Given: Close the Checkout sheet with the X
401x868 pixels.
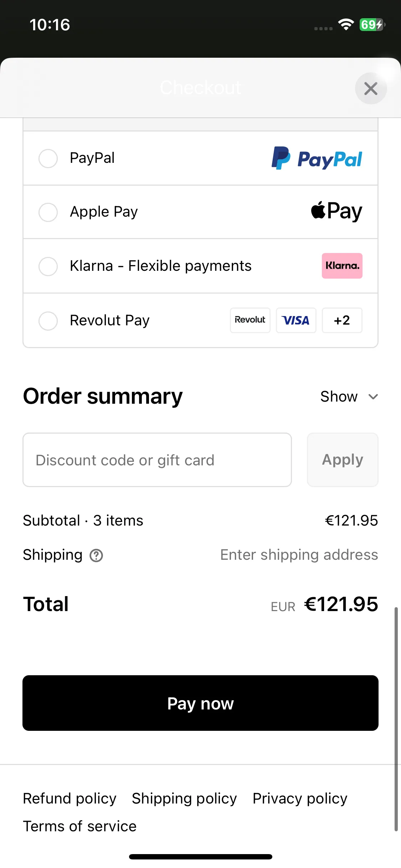Looking at the screenshot, I should point(371,88).
